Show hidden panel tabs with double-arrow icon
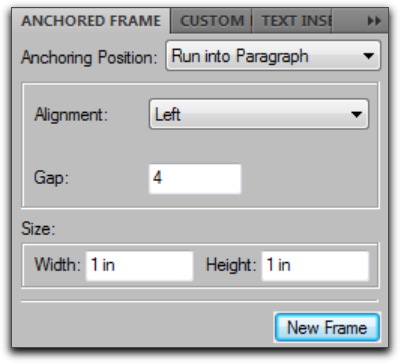 (374, 21)
